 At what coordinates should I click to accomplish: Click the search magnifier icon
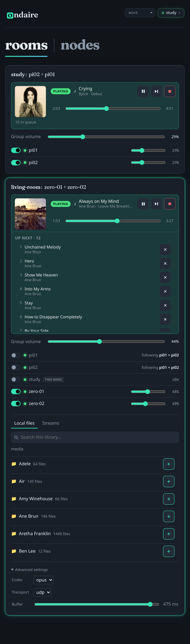16,437
